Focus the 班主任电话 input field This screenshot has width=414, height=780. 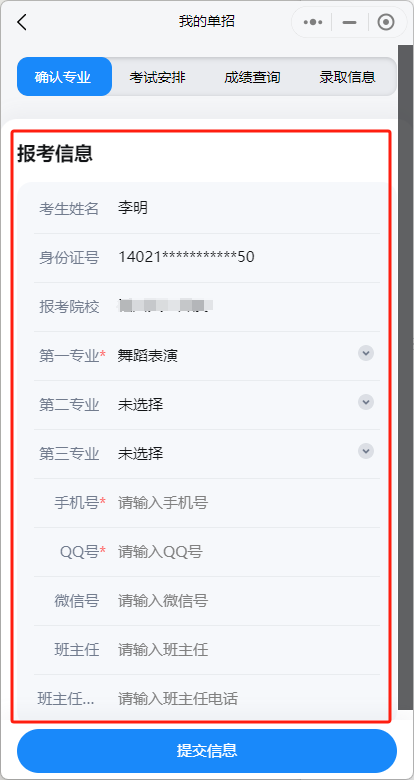248,699
